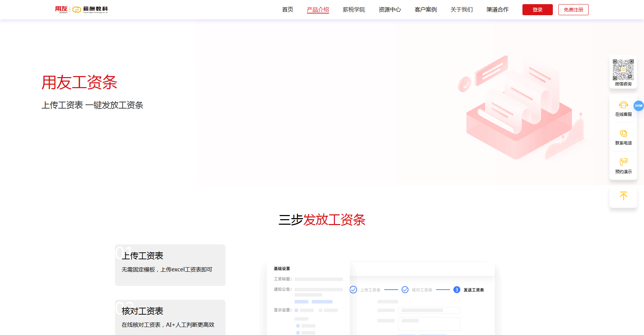Open 薪税学院 menu item
Viewport: 644px width, 335px height.
(354, 10)
